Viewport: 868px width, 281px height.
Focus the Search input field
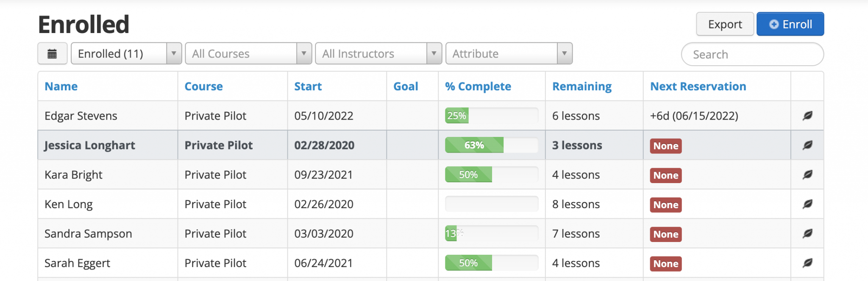click(752, 54)
